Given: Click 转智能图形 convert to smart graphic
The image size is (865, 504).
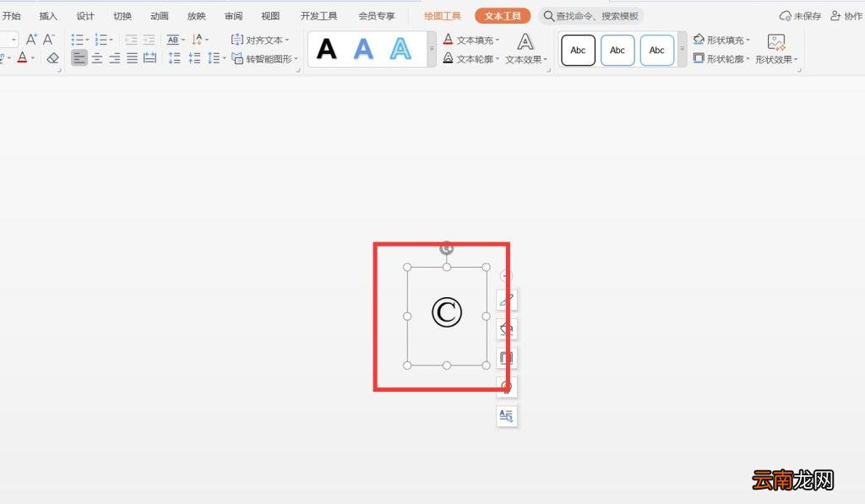Looking at the screenshot, I should point(264,58).
